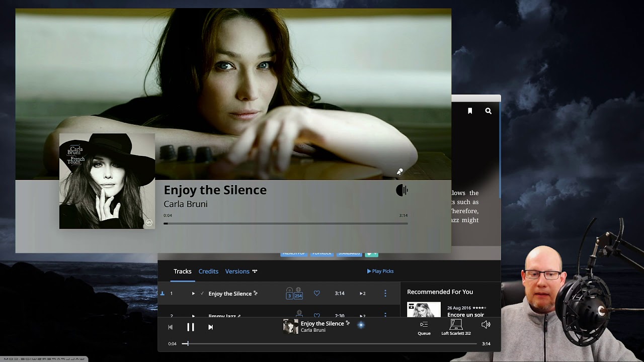Screen dimensions: 644x362
Task: Click the 3:14 total time in overlay
Action: (404, 215)
